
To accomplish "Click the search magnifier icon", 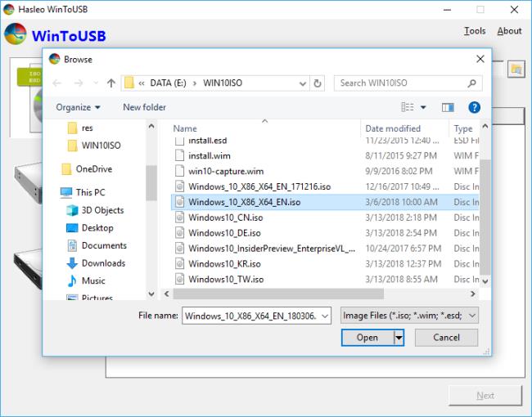I will (x=472, y=83).
